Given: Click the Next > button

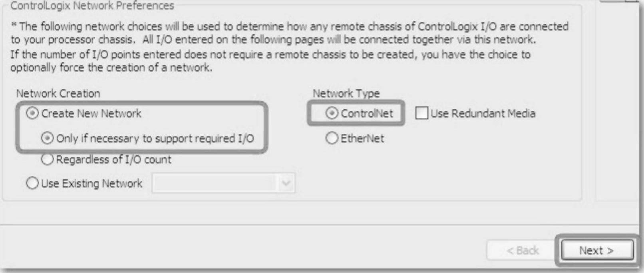Looking at the screenshot, I should pyautogui.click(x=597, y=251).
